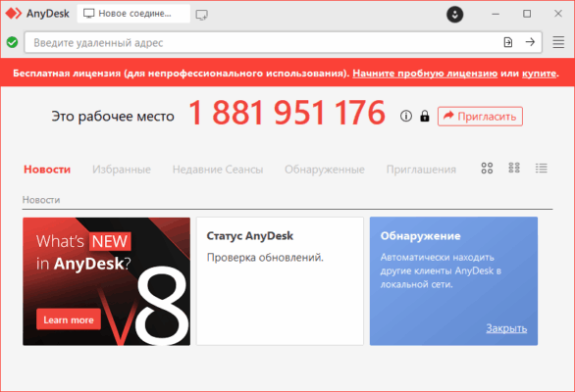This screenshot has height=392, width=575.
Task: Click the workplace ID 1 881 951 176
Action: (287, 113)
